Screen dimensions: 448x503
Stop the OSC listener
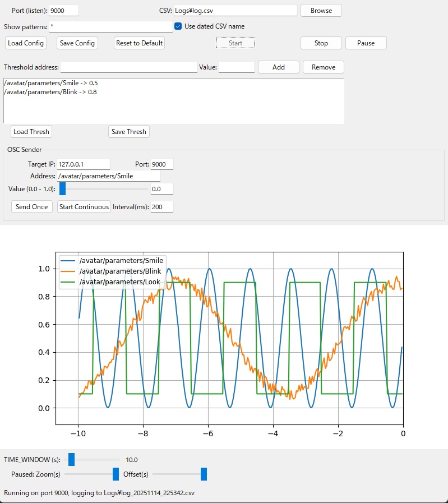click(321, 43)
